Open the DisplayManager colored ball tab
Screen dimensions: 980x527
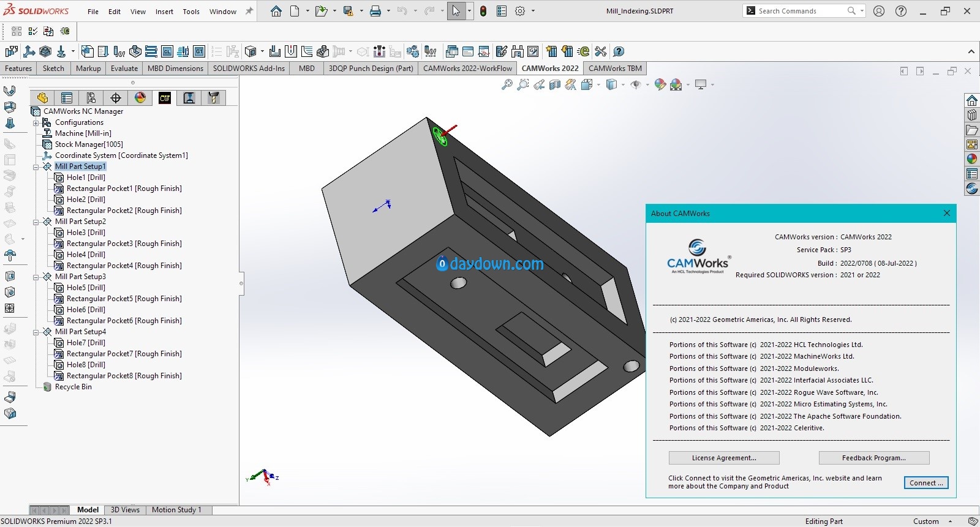pos(140,98)
